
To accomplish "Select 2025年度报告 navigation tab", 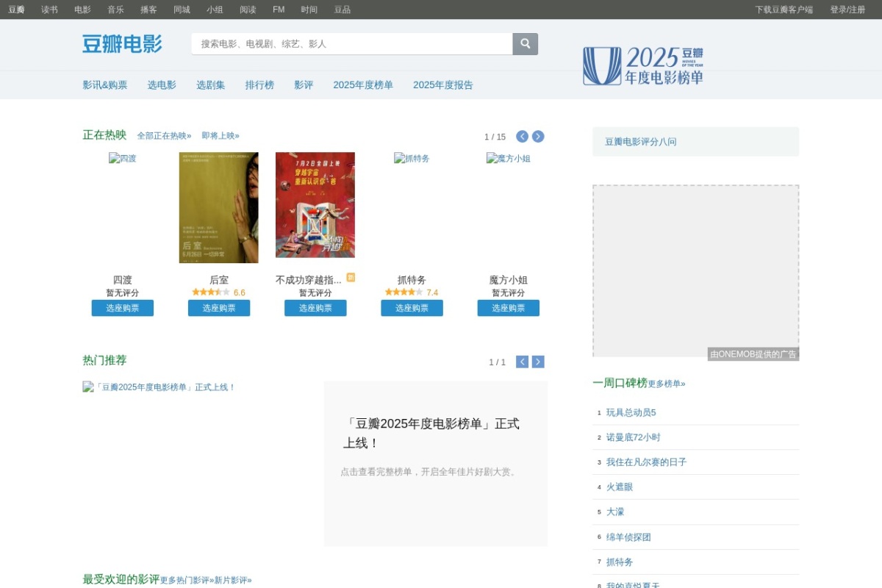I will tap(443, 85).
